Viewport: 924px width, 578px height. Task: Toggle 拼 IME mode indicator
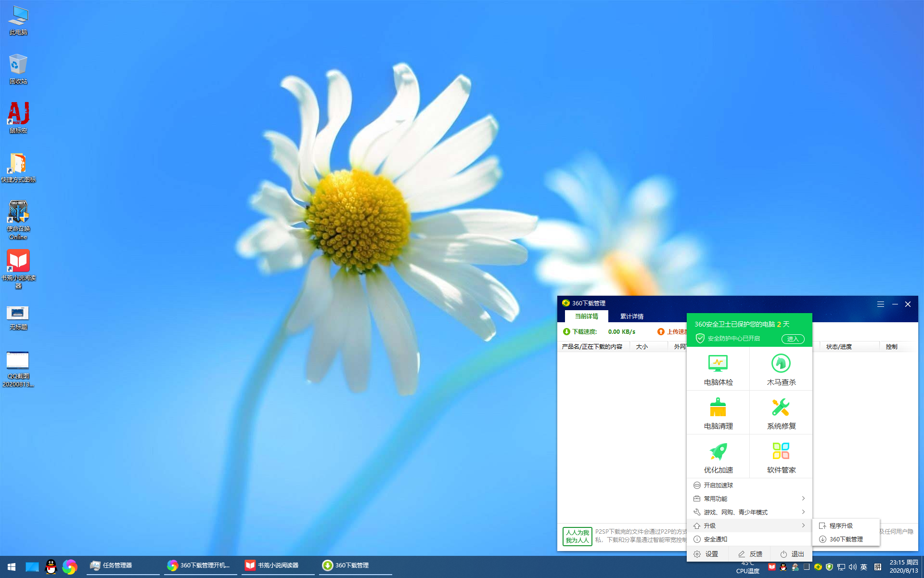point(878,567)
